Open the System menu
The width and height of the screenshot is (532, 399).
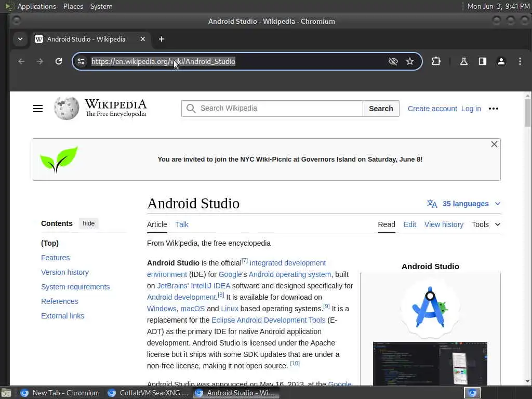[x=101, y=6]
